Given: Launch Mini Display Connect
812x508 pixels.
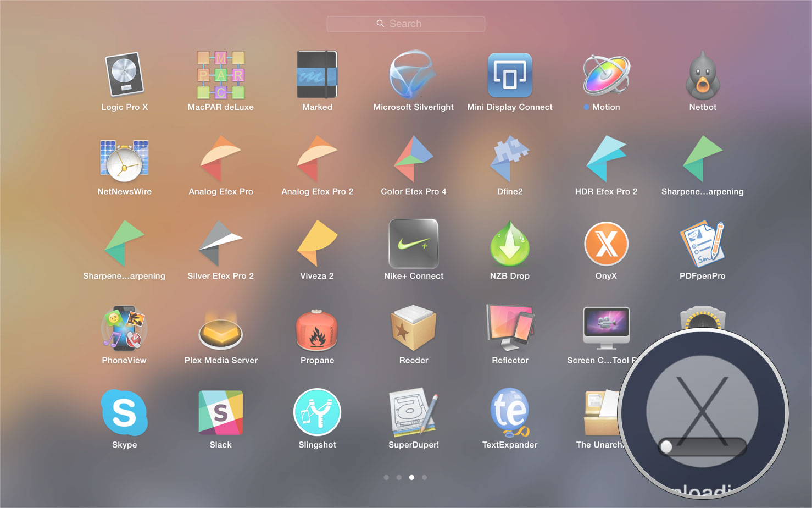Looking at the screenshot, I should (510, 75).
